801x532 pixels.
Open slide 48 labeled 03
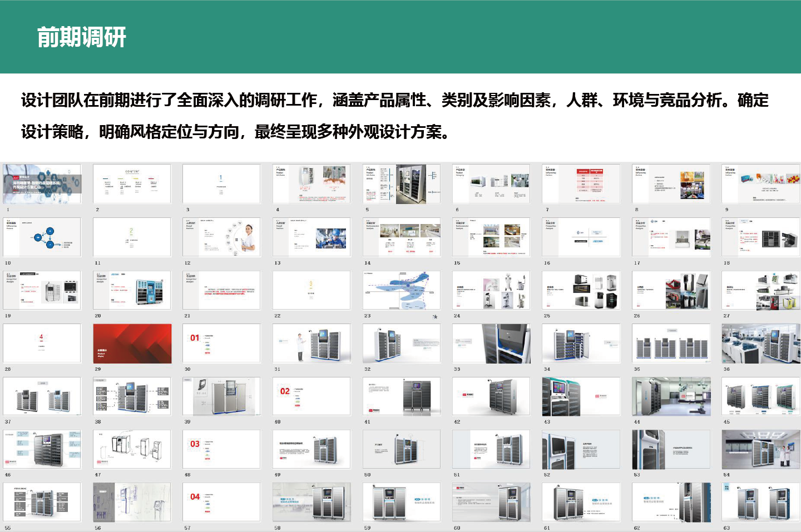coord(222,449)
